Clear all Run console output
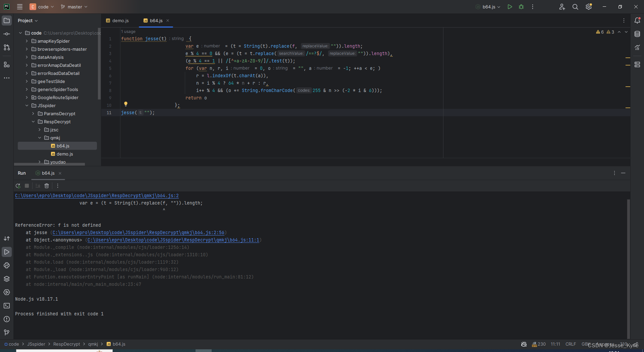The width and height of the screenshot is (644, 352). [x=47, y=186]
